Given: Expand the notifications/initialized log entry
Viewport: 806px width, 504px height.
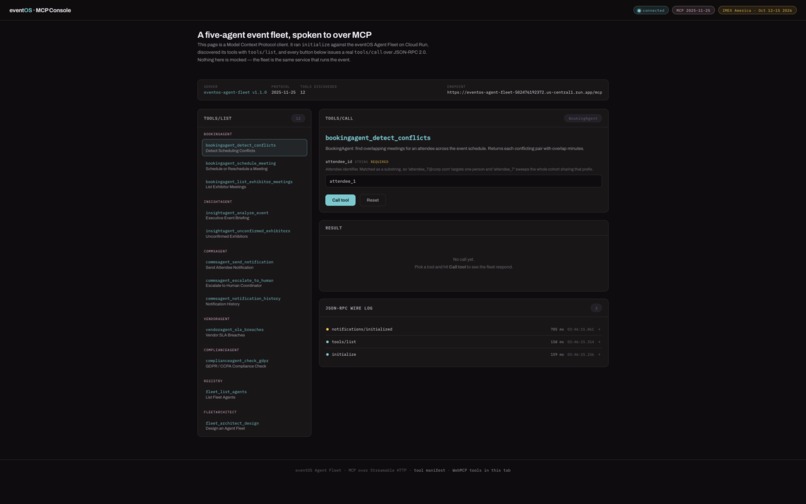Looking at the screenshot, I should (x=463, y=329).
